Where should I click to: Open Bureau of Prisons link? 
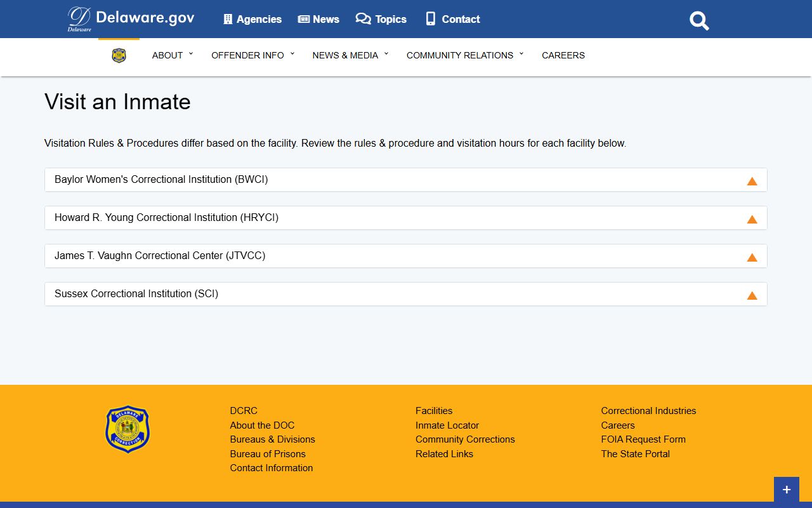pos(268,454)
